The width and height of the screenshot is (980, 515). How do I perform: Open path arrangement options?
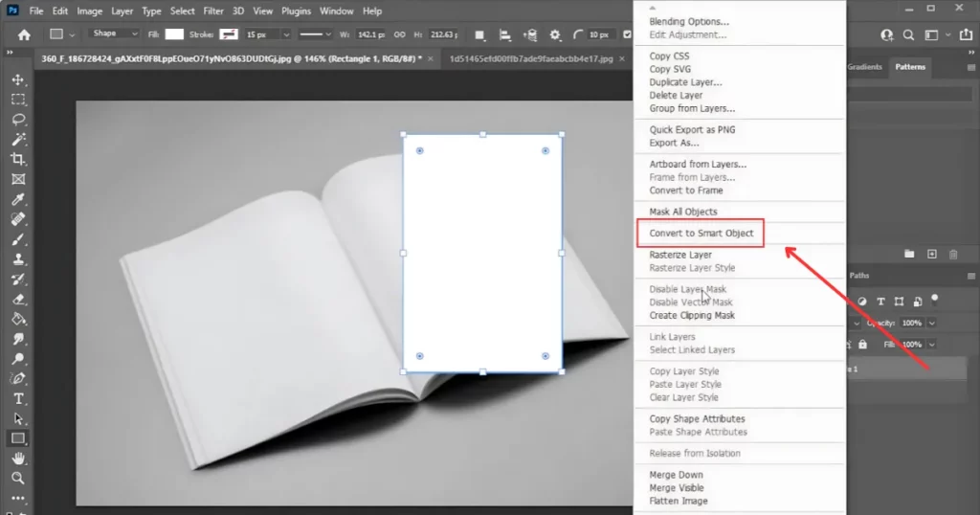530,35
